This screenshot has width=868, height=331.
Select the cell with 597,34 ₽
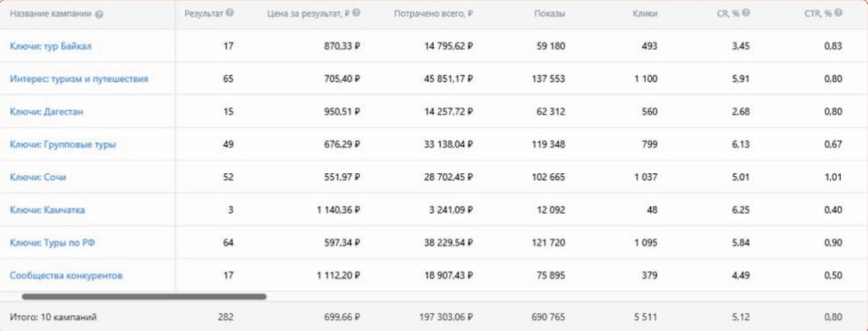pos(342,242)
